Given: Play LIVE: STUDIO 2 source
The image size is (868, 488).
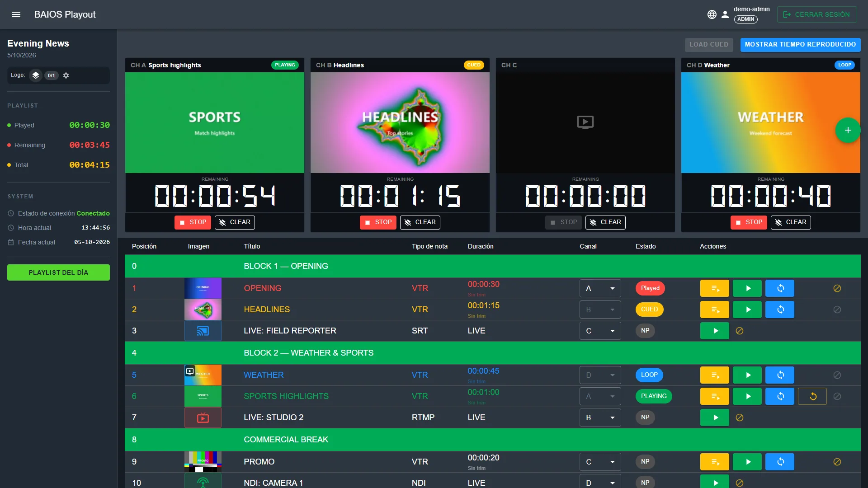Looking at the screenshot, I should pos(714,418).
